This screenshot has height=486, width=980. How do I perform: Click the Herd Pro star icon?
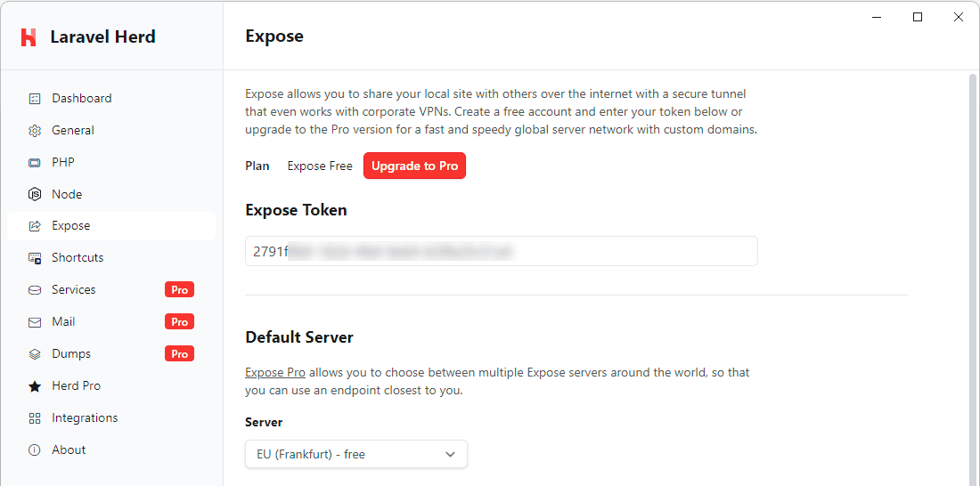click(35, 386)
